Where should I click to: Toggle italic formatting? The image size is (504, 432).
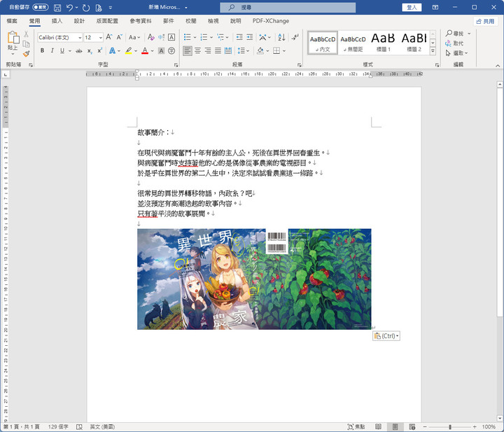[x=52, y=51]
